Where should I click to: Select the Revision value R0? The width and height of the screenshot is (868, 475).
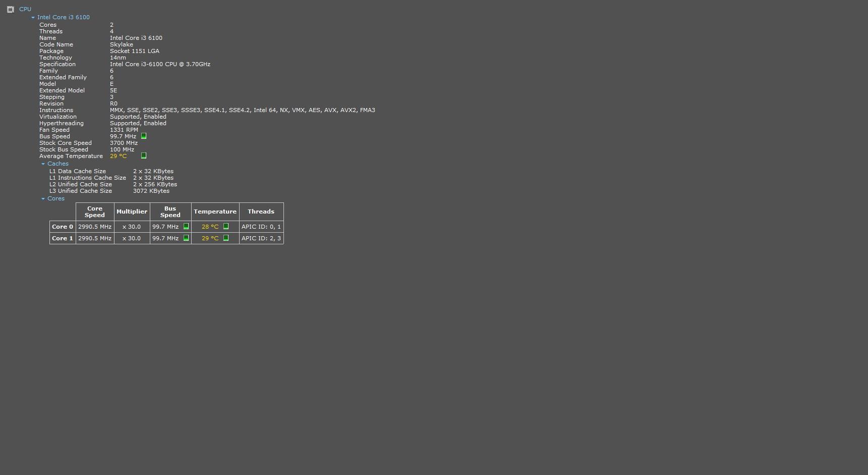pyautogui.click(x=113, y=103)
